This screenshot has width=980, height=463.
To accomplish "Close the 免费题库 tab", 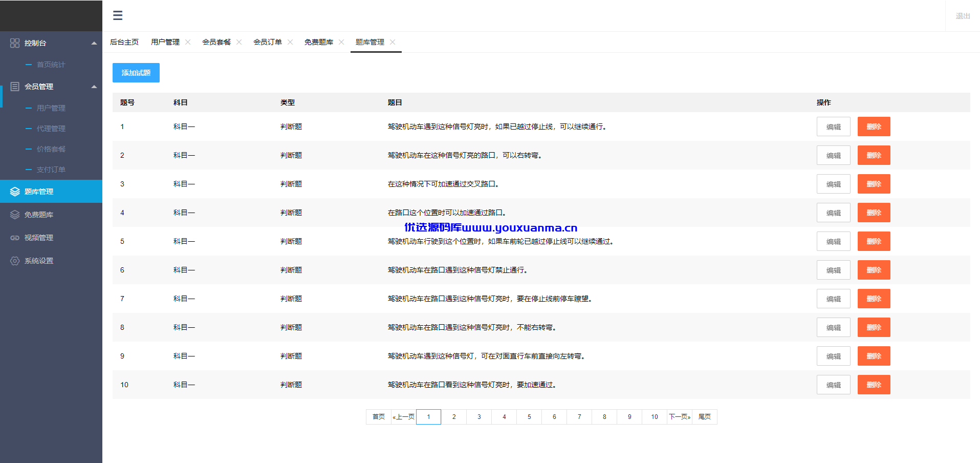I will (x=341, y=42).
